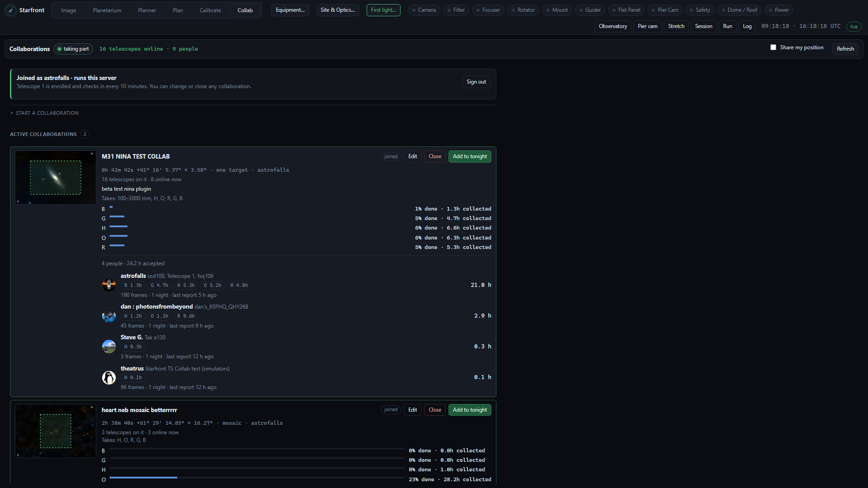Toggle Camera device status chip
Viewport: 868px width, 488px height.
tap(424, 10)
